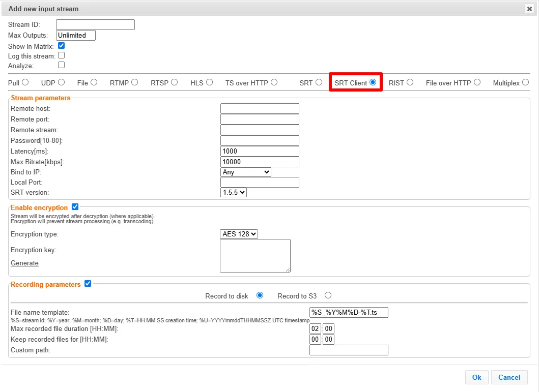Click the Max Outputs field

click(76, 36)
